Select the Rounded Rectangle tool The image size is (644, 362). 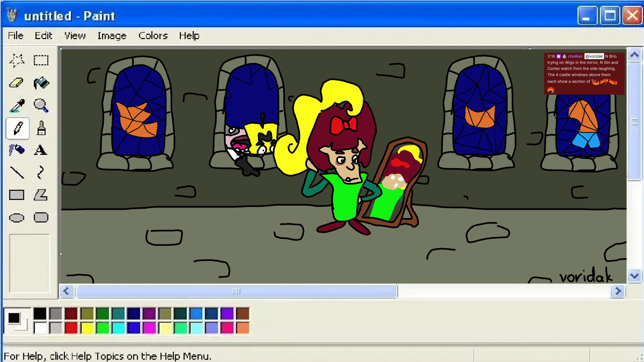(41, 218)
